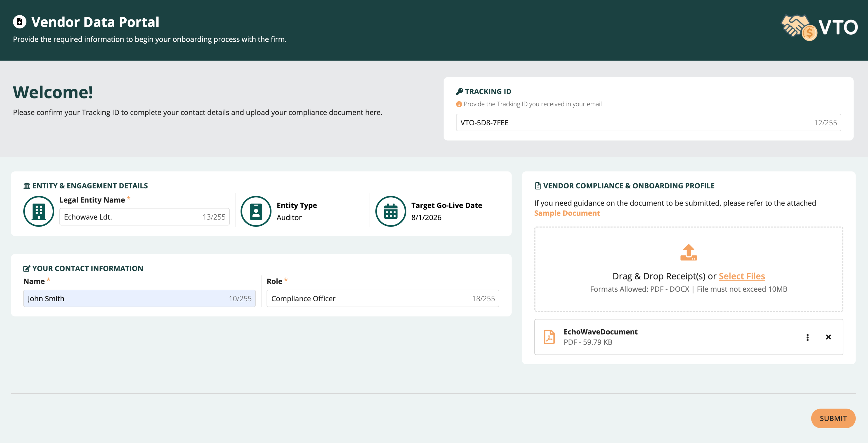
Task: Click the Vendor Data Portal title
Action: pyautogui.click(x=95, y=22)
